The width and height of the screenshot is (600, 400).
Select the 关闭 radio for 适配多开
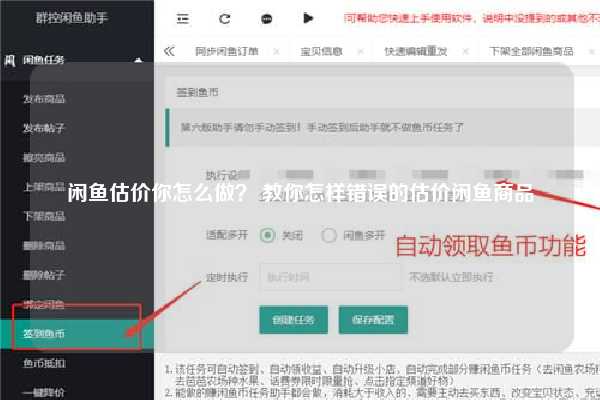coord(267,235)
